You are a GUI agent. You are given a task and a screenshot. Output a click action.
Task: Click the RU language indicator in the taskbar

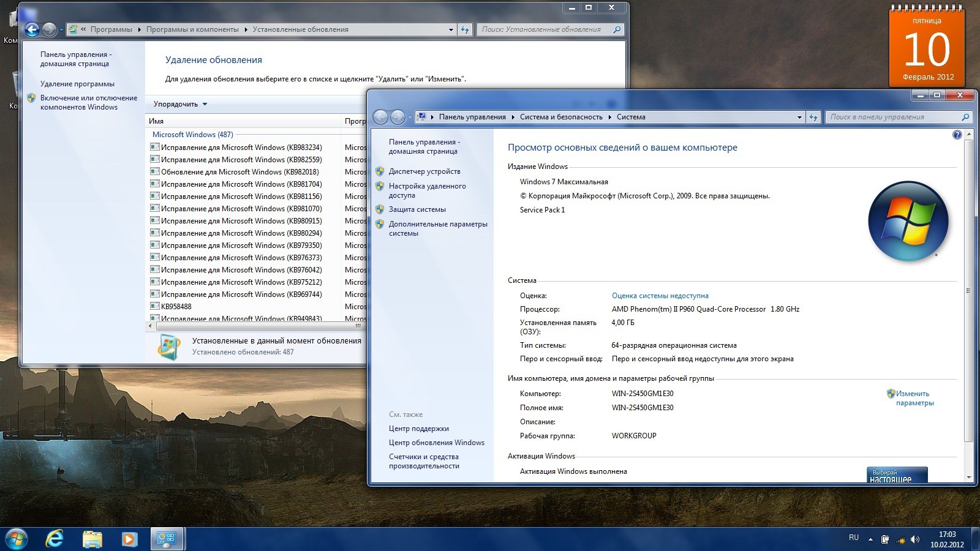coord(854,538)
